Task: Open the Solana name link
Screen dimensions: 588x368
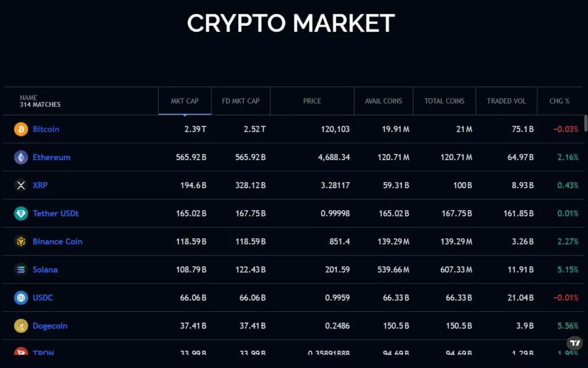Action: [45, 270]
